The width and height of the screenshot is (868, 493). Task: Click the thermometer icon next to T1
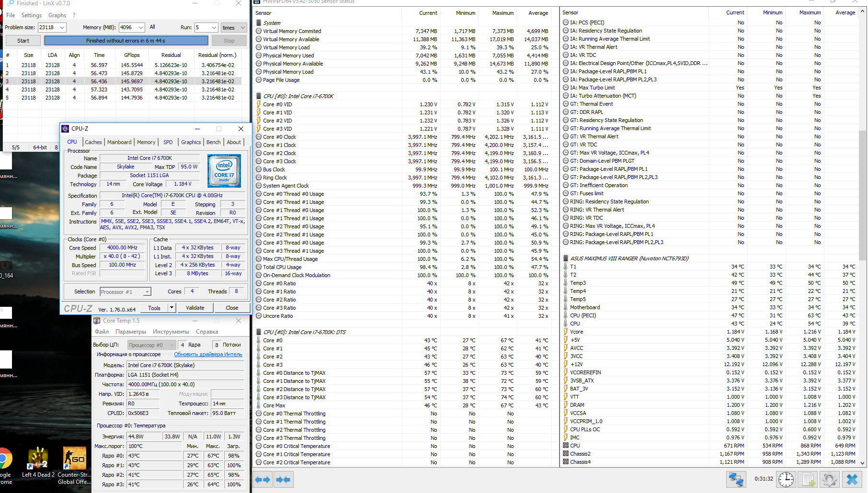(566, 267)
